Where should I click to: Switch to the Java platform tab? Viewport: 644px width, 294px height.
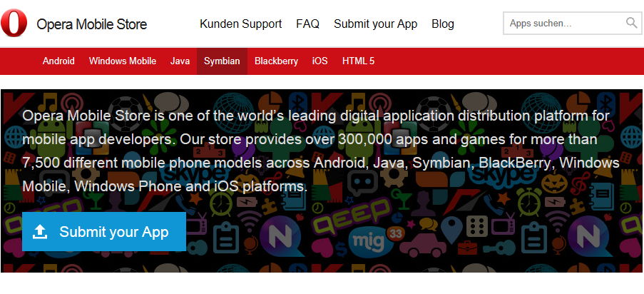[x=180, y=61]
